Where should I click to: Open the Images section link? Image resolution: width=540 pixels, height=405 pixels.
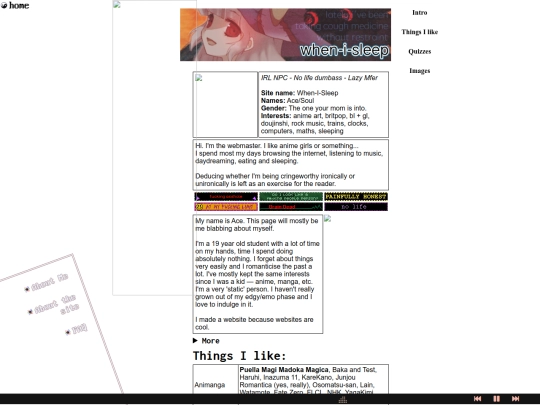(x=419, y=71)
